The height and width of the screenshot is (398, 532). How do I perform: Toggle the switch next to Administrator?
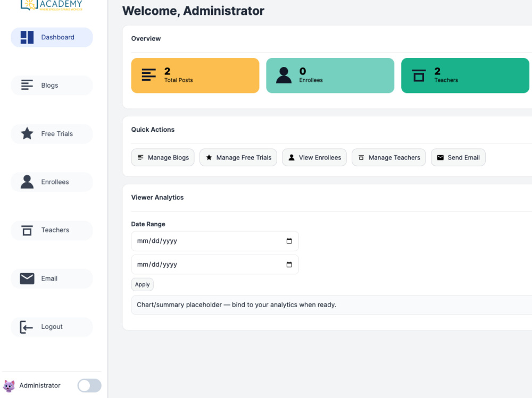tap(89, 385)
